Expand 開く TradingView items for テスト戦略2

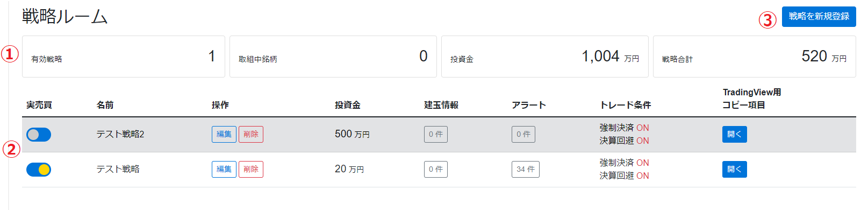[x=735, y=135]
